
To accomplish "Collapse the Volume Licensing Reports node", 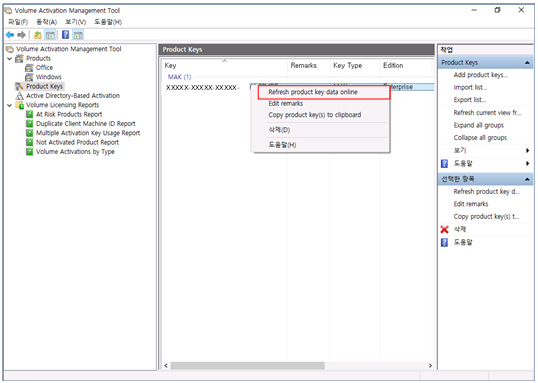I will (10, 105).
